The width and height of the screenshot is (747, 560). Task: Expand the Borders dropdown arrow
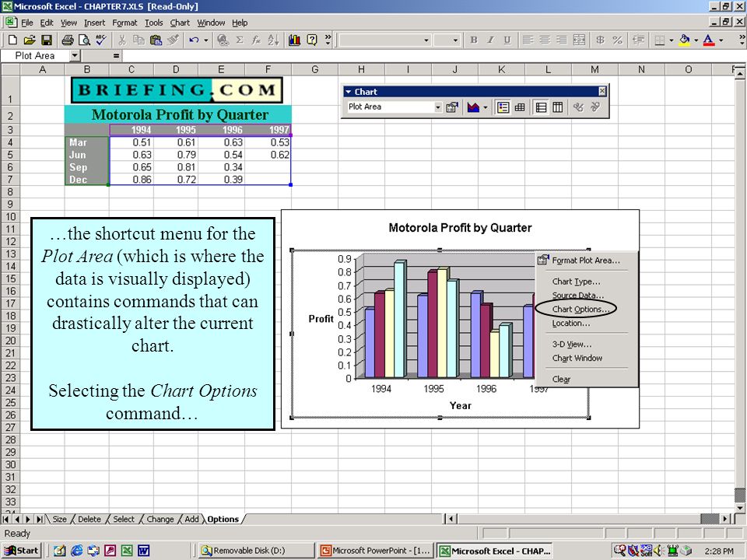(672, 40)
